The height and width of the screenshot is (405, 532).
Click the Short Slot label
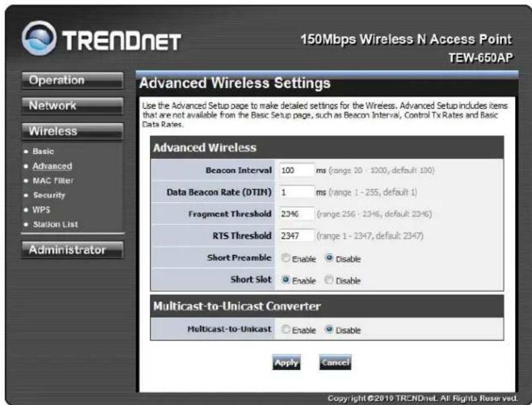pos(251,279)
